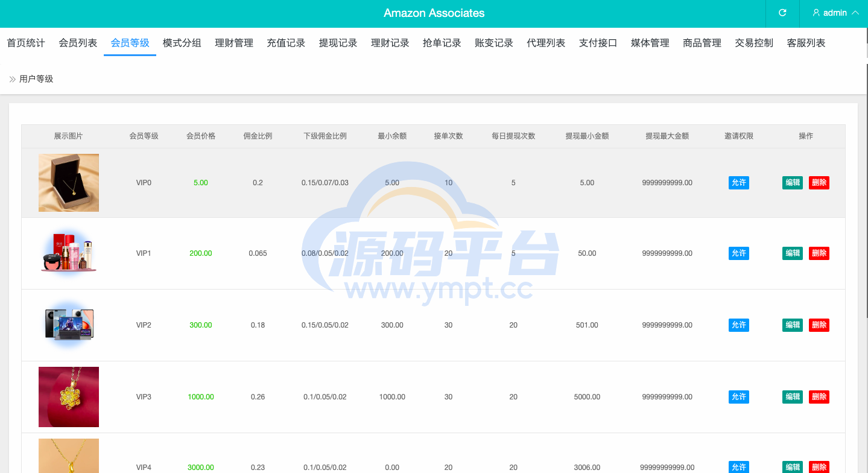Toggle 允许 invite permission for VIP1
The height and width of the screenshot is (473, 868).
(x=739, y=253)
